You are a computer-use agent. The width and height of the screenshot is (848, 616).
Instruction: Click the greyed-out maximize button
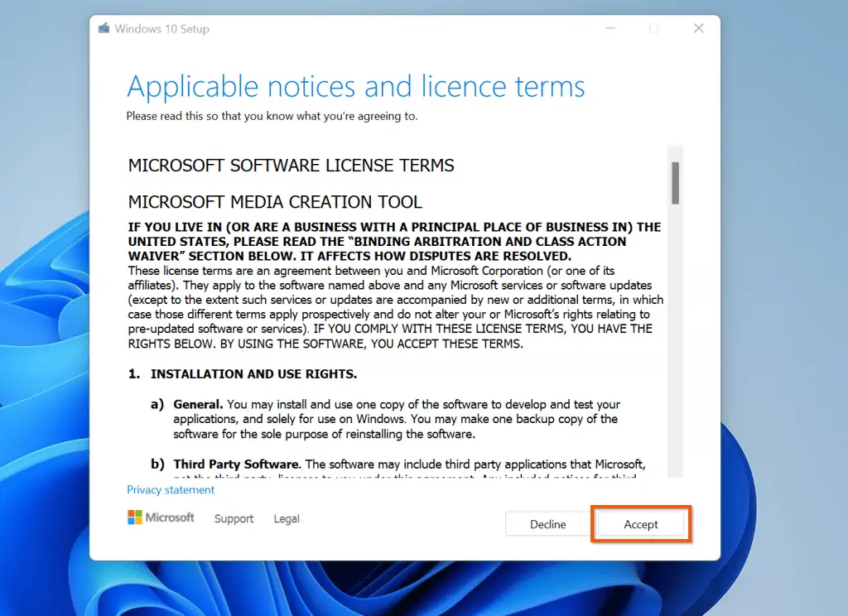(x=654, y=29)
